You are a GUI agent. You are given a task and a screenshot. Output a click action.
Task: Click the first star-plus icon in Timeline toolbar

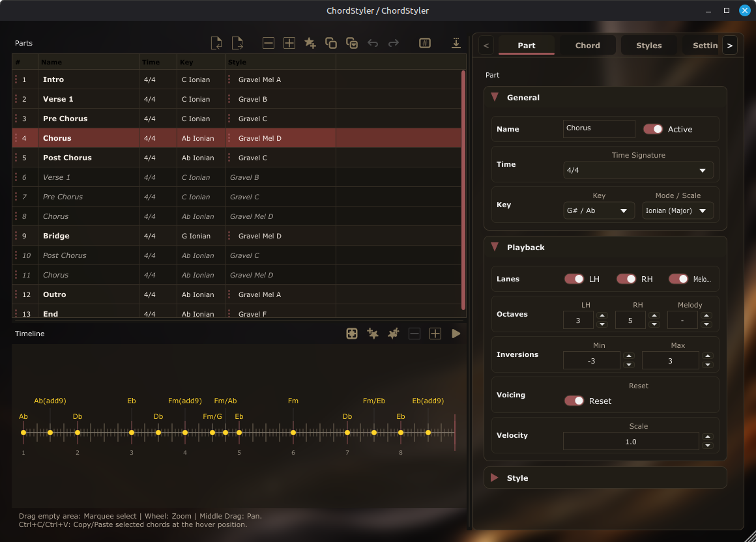point(373,334)
